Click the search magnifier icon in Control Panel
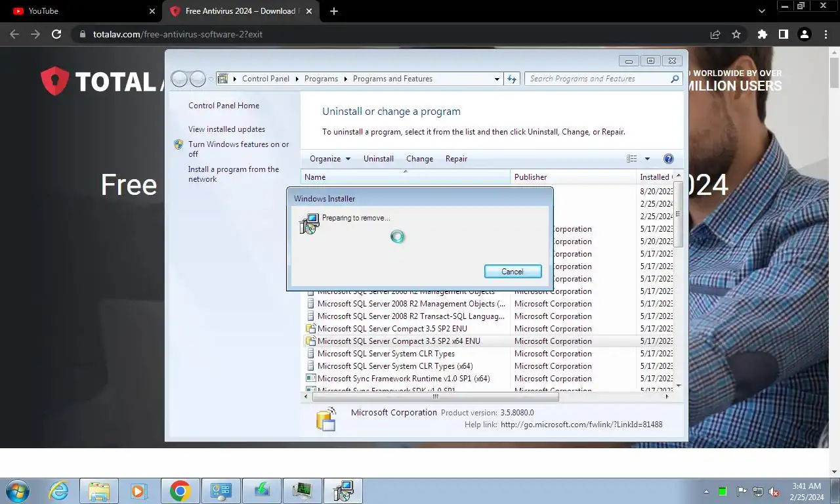This screenshot has width=840, height=504. coord(675,79)
